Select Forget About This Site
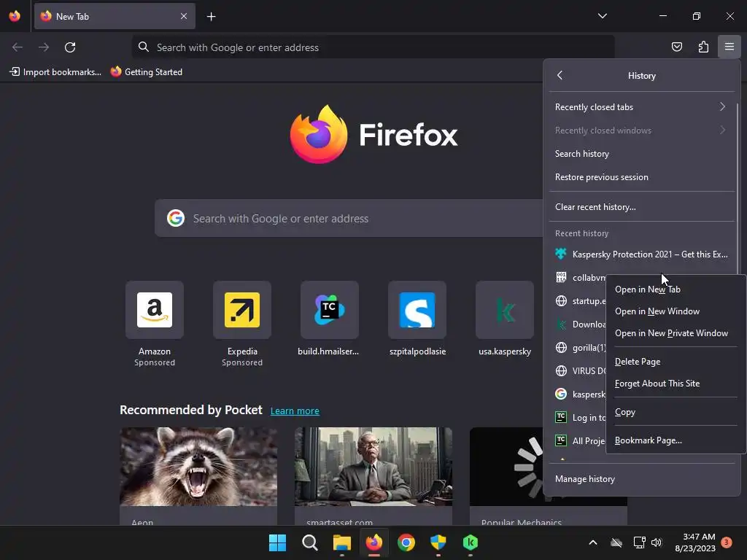 (x=676, y=384)
